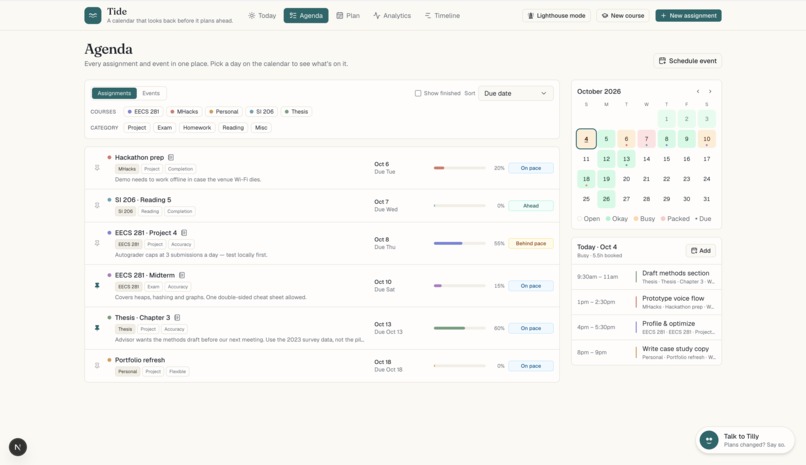
Task: Filter by Homework category chip
Action: coord(197,127)
